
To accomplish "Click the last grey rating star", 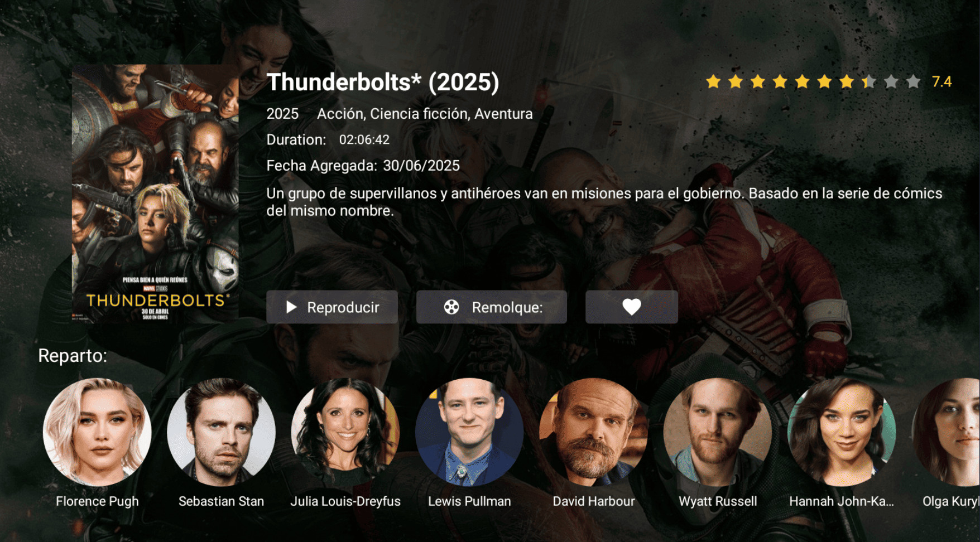I will coord(913,82).
